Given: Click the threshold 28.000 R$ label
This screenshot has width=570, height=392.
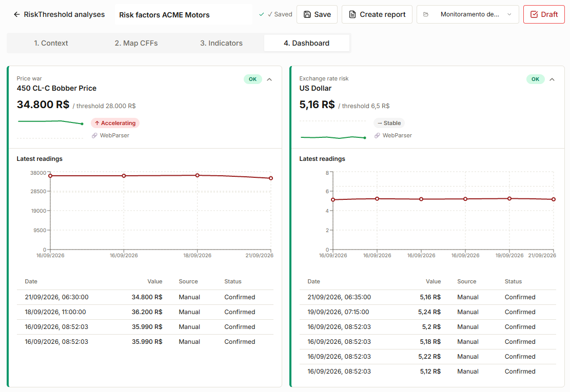Looking at the screenshot, I should pos(104,106).
